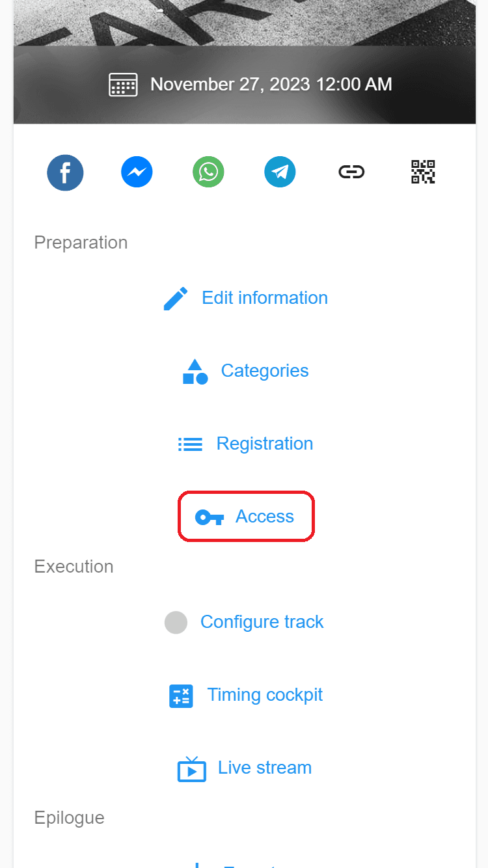Share event via Facebook icon
The image size is (488, 868).
[x=65, y=172]
